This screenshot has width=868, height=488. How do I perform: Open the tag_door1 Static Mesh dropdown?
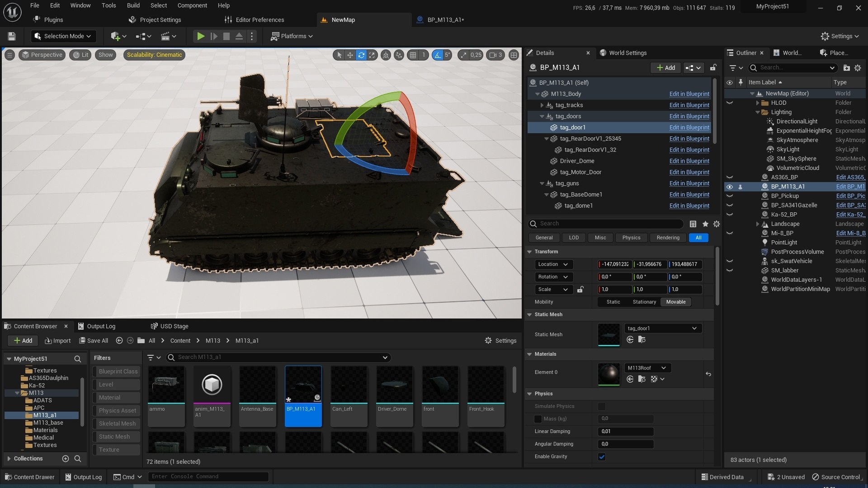pos(662,328)
